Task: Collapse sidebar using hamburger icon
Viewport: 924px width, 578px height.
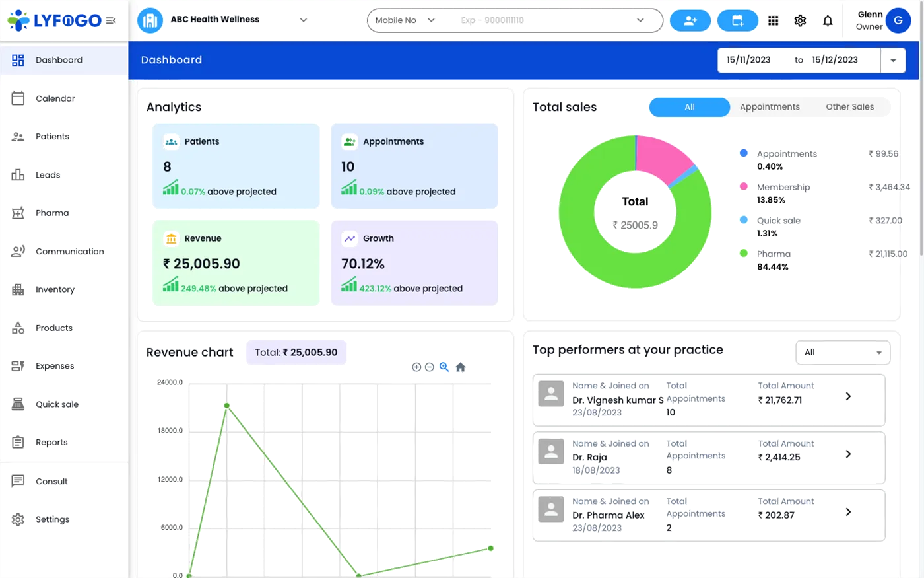Action: [111, 21]
